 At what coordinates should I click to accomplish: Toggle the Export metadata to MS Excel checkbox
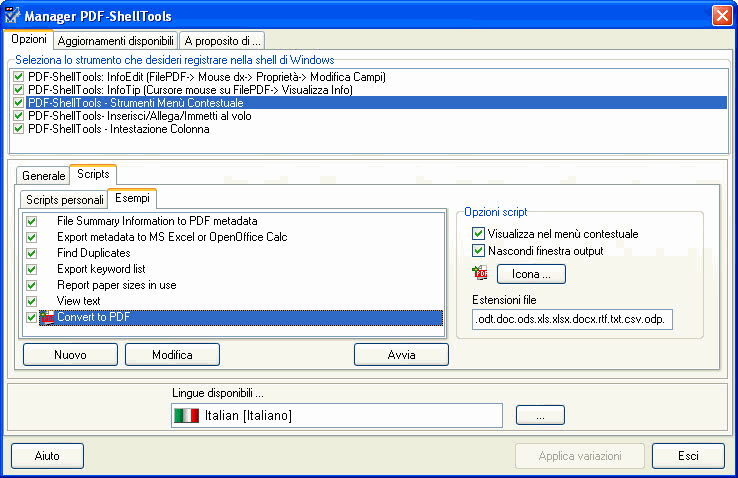tap(32, 237)
